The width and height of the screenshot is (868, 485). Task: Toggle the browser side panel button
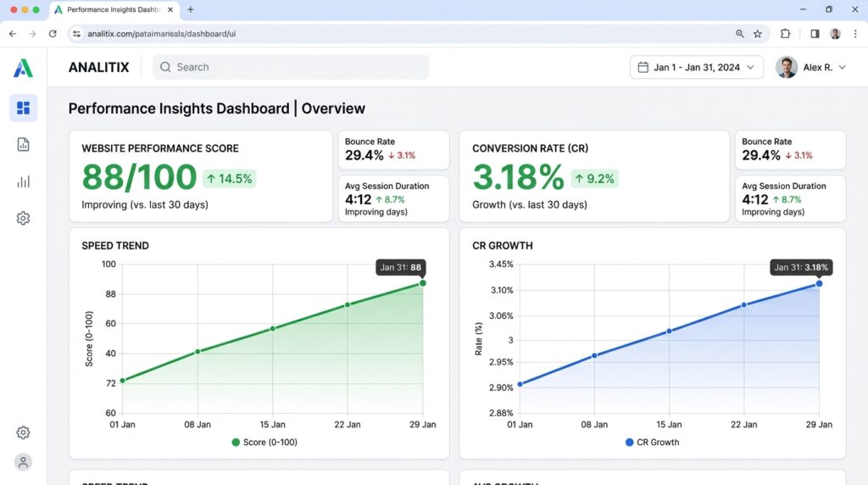click(815, 34)
